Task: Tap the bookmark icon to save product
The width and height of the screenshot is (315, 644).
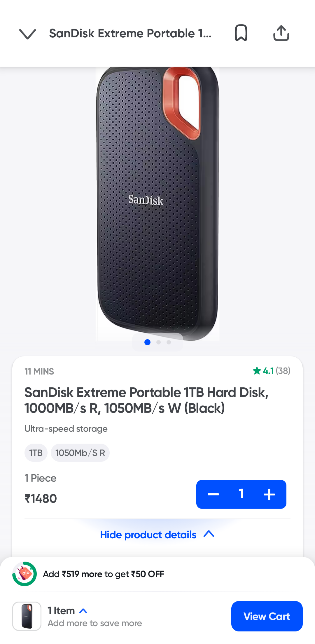Action: point(241,33)
